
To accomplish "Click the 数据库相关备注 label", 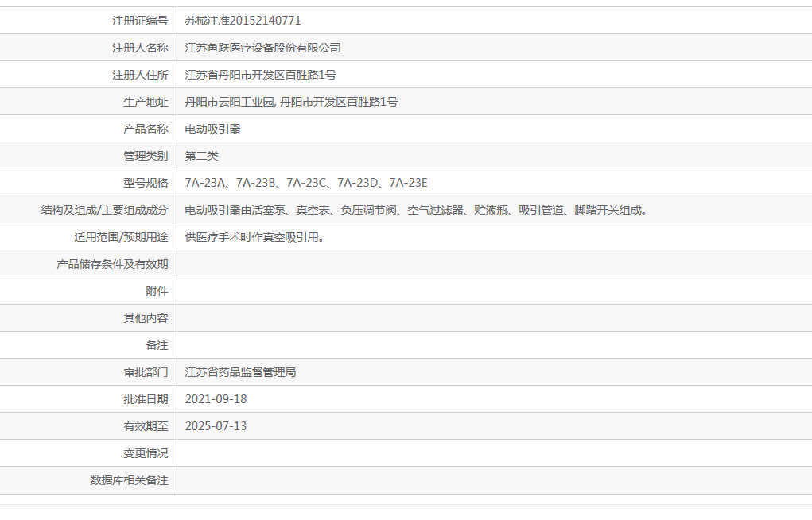I will click(130, 480).
